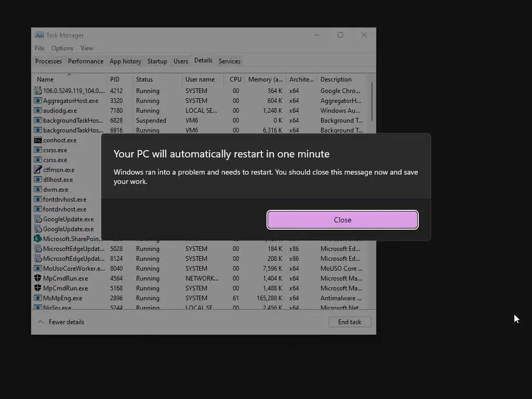Collapse Task Manager with Fewer details

pos(61,322)
